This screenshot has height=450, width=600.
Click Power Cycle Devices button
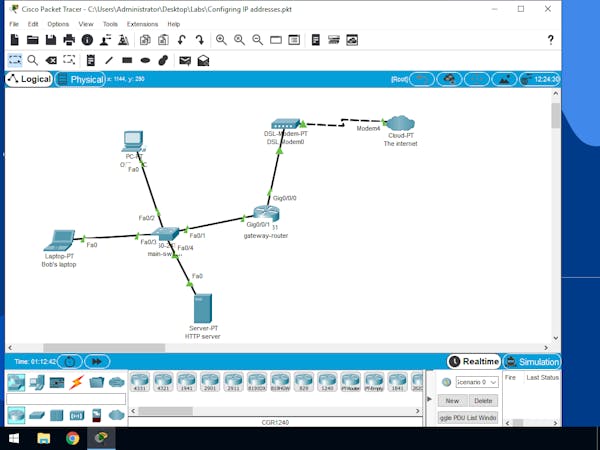click(x=70, y=361)
